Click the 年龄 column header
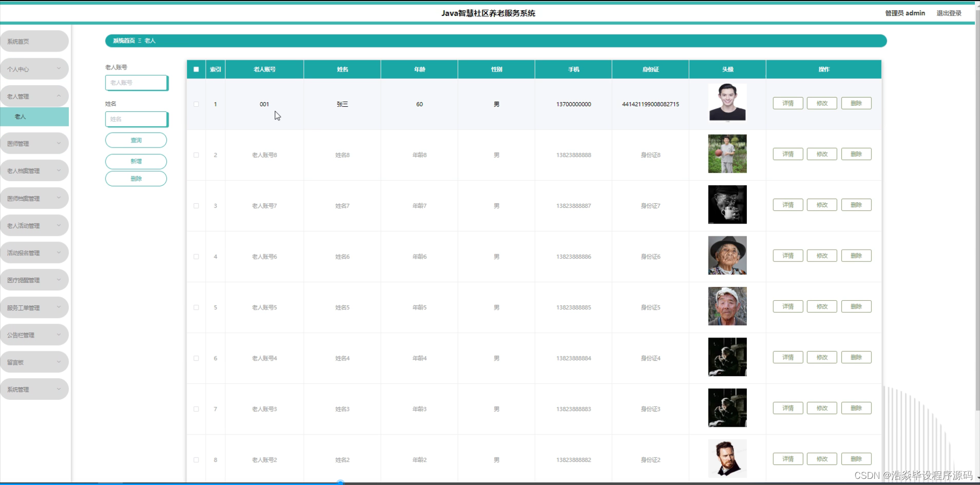 420,69
